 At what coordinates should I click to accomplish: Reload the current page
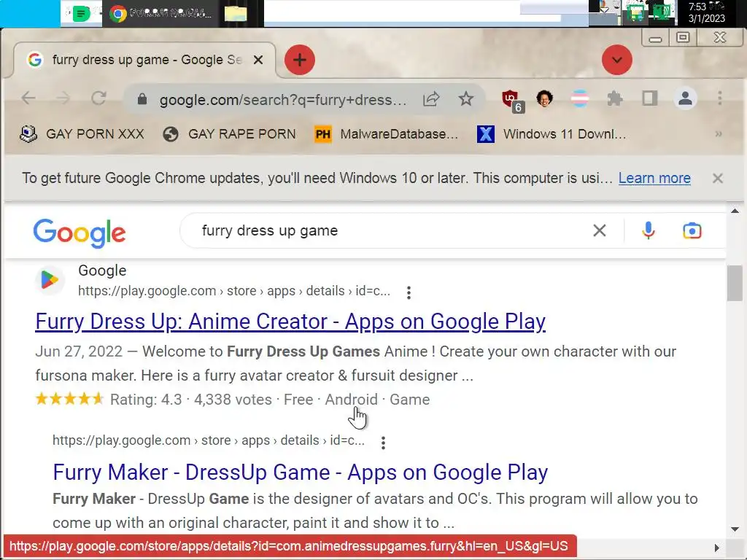coord(98,98)
